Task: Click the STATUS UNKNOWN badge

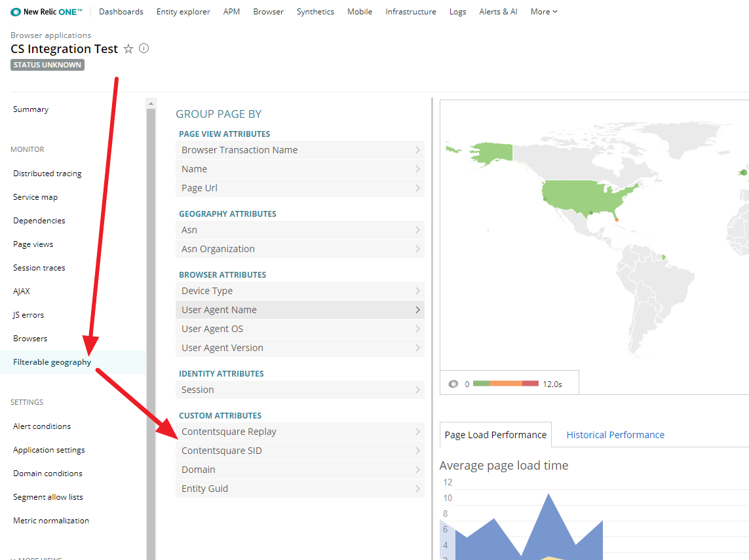Action: (x=47, y=65)
